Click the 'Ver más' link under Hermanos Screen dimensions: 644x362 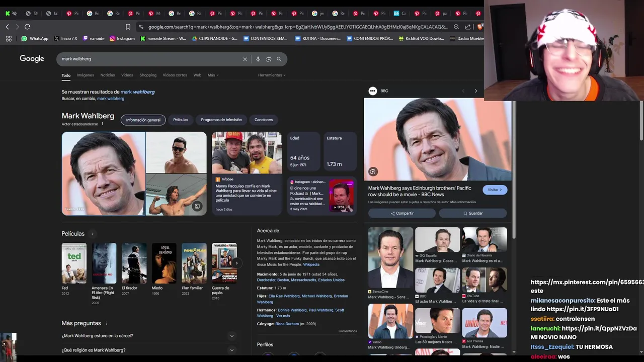click(283, 316)
